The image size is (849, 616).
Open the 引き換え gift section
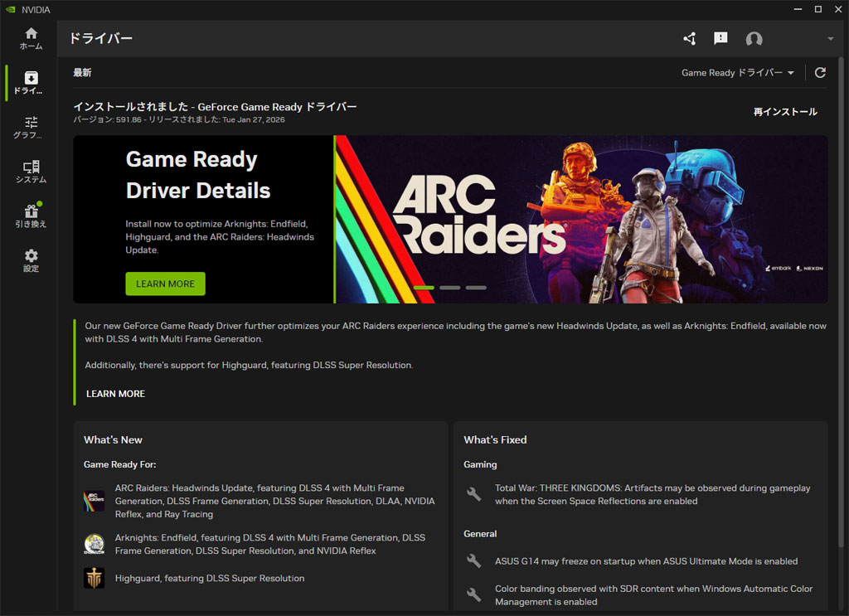point(31,217)
